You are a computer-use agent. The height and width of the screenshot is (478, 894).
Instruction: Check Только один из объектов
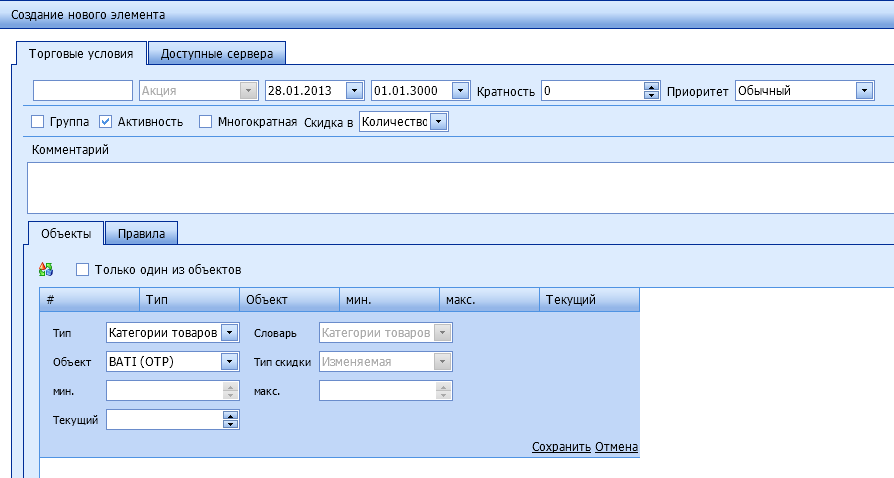[x=82, y=270]
